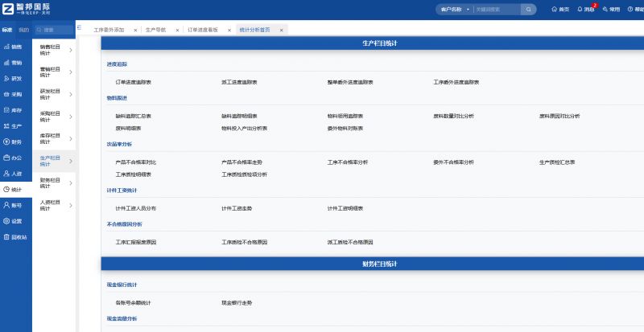Expand 销售栏目统计 in the submenu
Screen dimensions: 644x332
[x=56, y=51]
